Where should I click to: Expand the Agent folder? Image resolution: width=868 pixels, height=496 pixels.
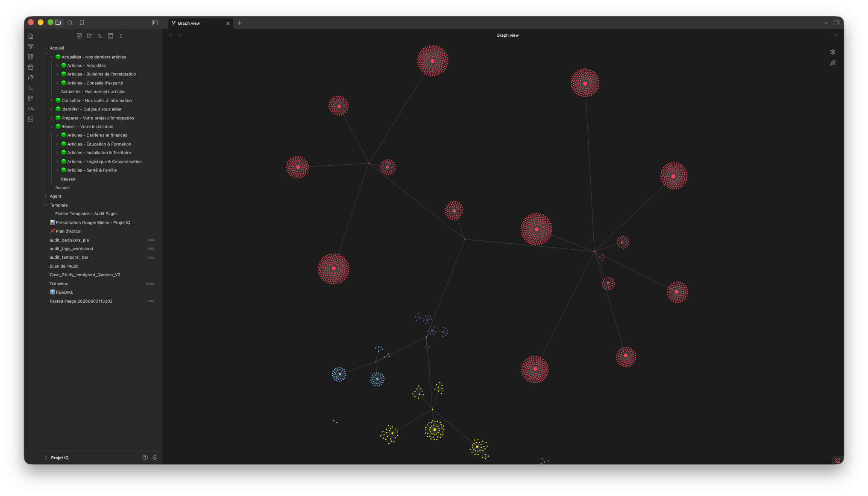[46, 196]
